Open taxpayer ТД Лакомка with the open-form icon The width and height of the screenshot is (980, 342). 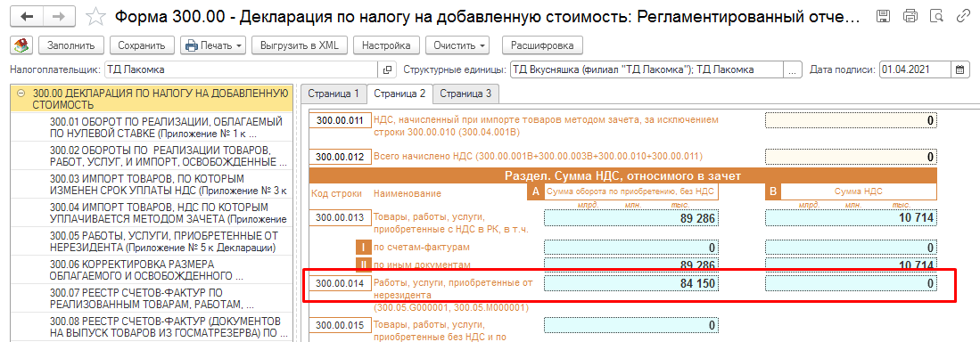pyautogui.click(x=387, y=69)
